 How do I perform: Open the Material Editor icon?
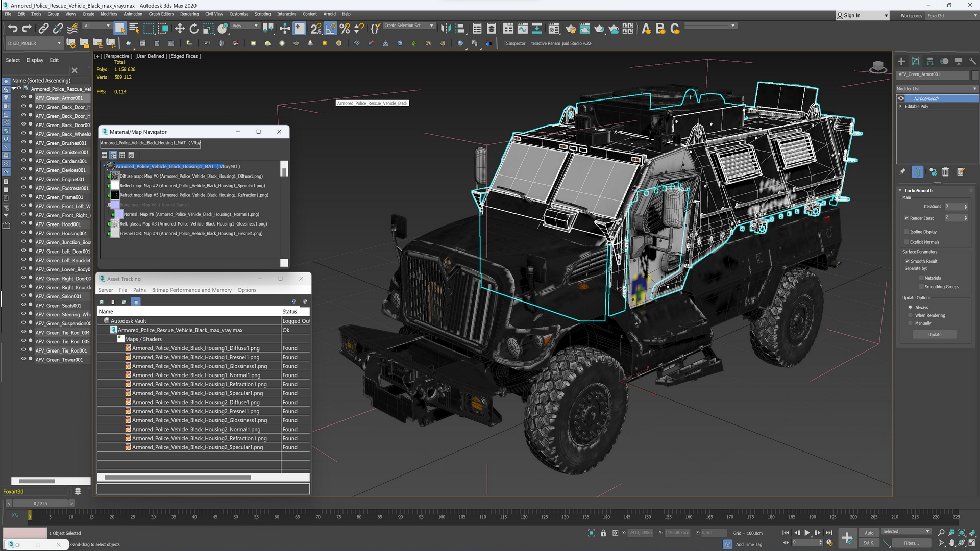[x=554, y=29]
